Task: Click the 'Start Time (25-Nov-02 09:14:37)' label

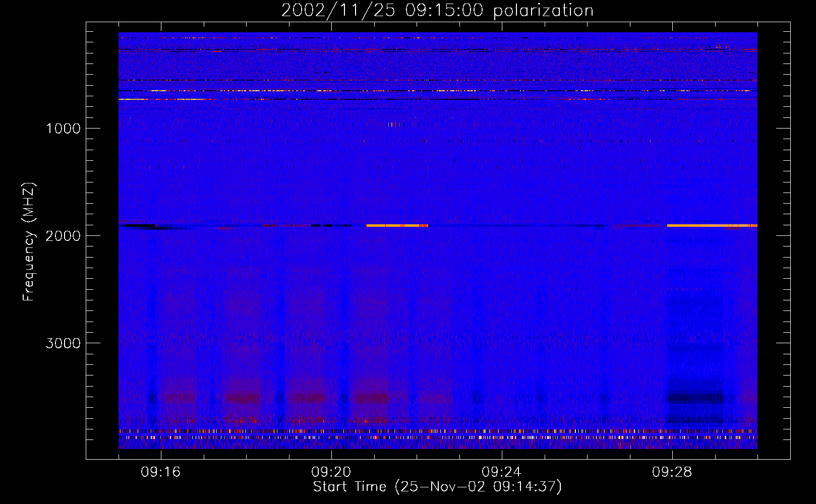Action: click(437, 487)
